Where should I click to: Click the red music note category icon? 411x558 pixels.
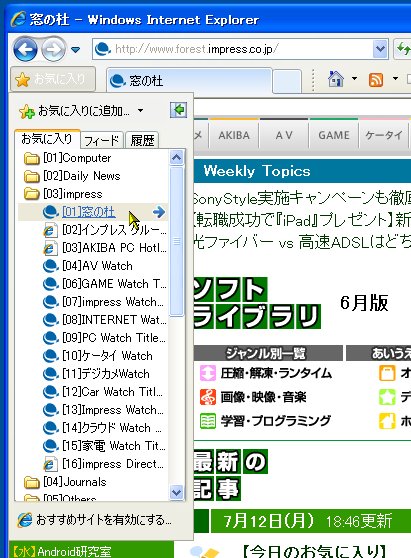click(207, 397)
